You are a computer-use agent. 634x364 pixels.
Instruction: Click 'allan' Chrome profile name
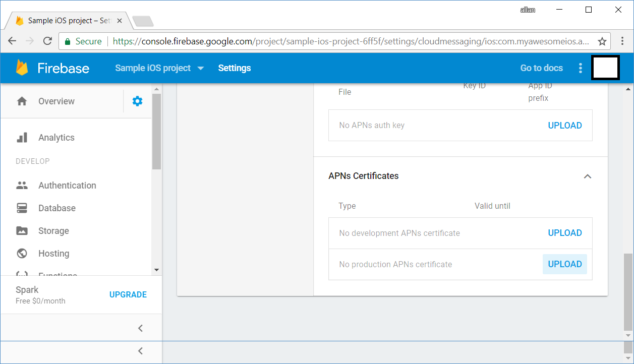pyautogui.click(x=528, y=10)
